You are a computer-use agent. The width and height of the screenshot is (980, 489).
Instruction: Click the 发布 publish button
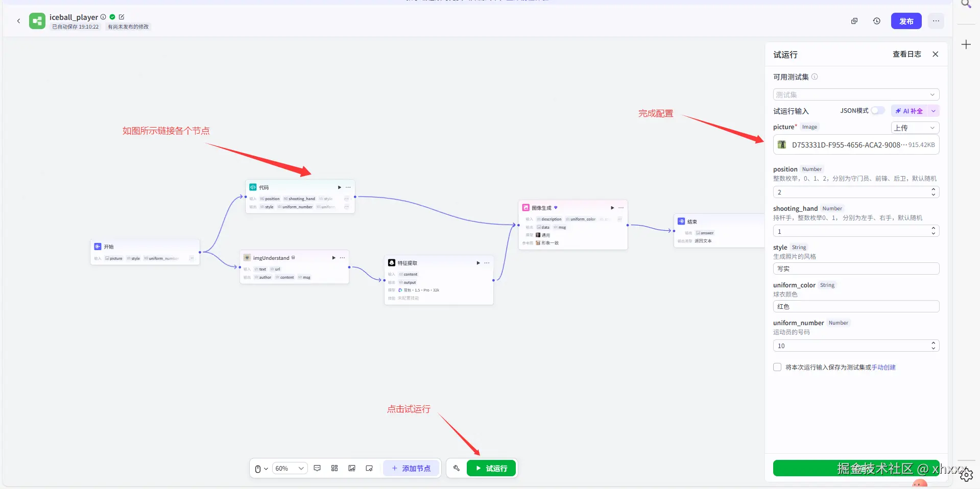tap(906, 21)
